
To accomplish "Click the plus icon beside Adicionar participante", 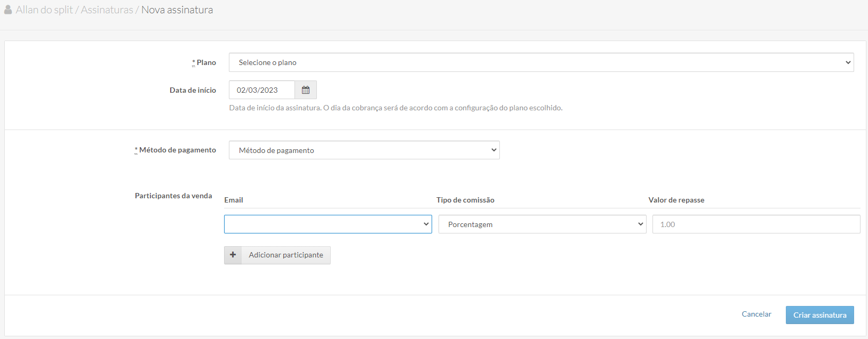I will pyautogui.click(x=233, y=255).
